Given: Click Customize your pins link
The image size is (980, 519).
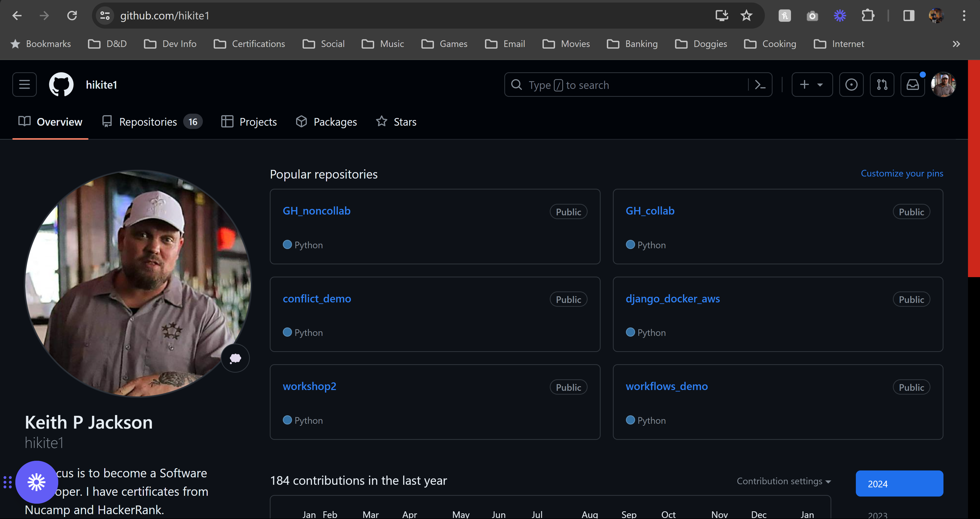Looking at the screenshot, I should point(902,173).
